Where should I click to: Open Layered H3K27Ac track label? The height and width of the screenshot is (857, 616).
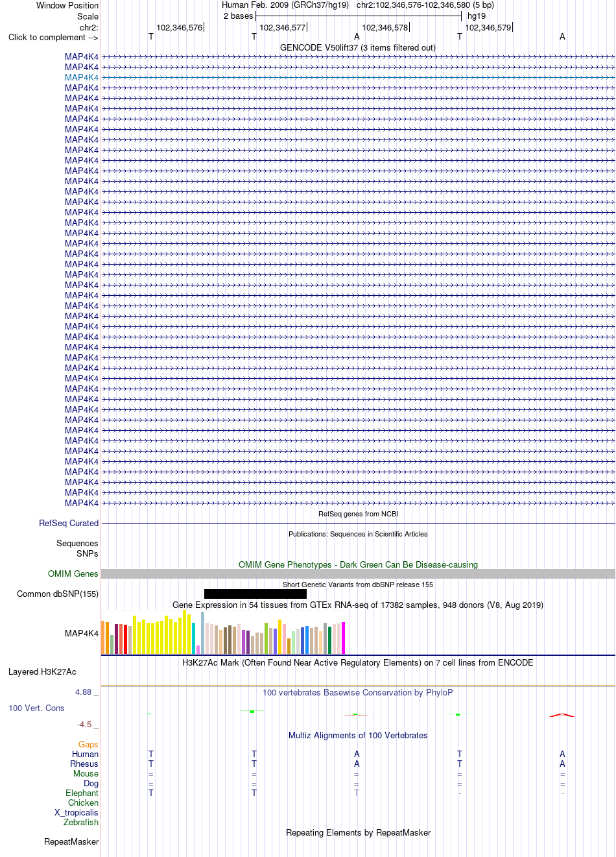pos(42,671)
